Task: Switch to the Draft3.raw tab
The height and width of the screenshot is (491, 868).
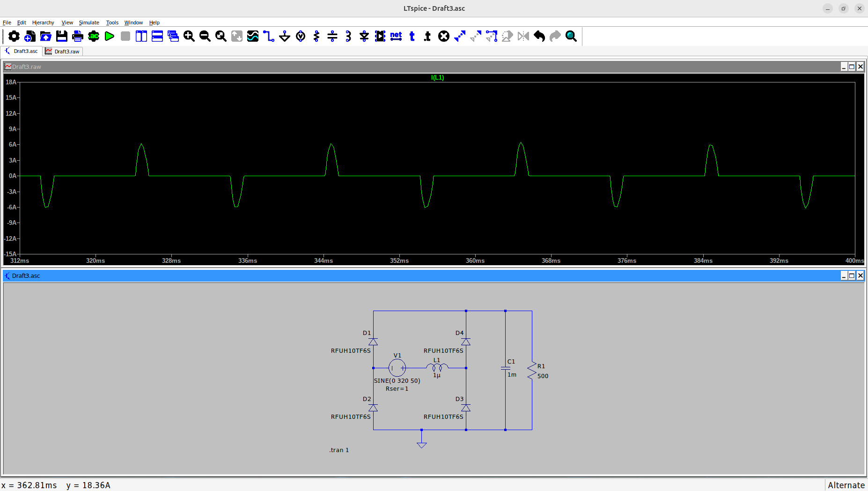Action: (x=63, y=52)
